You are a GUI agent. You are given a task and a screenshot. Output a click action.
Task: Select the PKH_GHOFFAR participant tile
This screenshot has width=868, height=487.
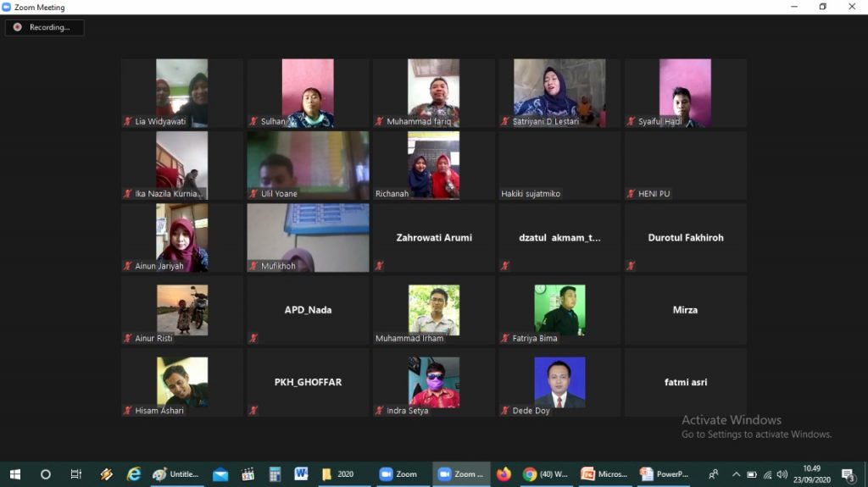(308, 382)
